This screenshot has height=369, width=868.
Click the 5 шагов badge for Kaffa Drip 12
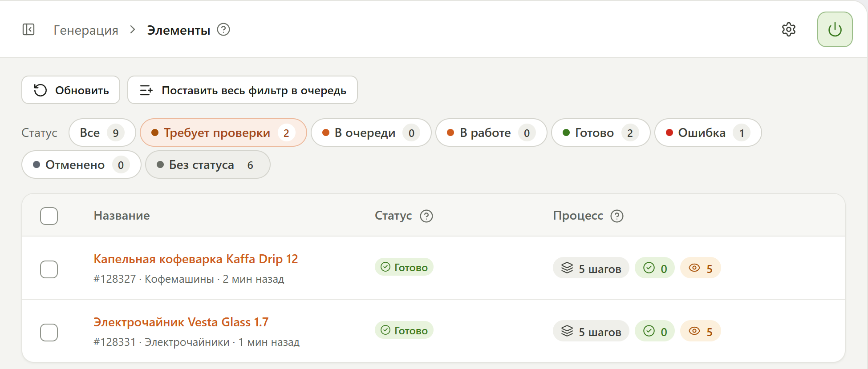click(x=591, y=268)
